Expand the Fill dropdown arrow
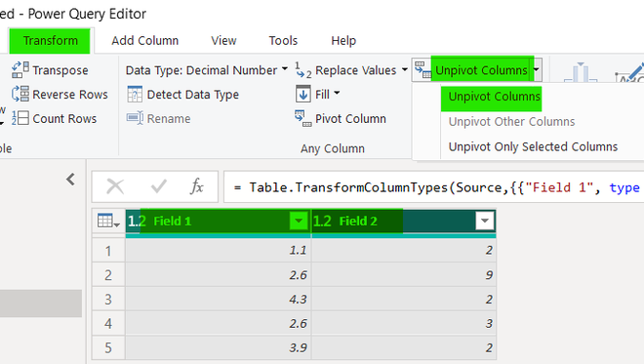 point(337,94)
